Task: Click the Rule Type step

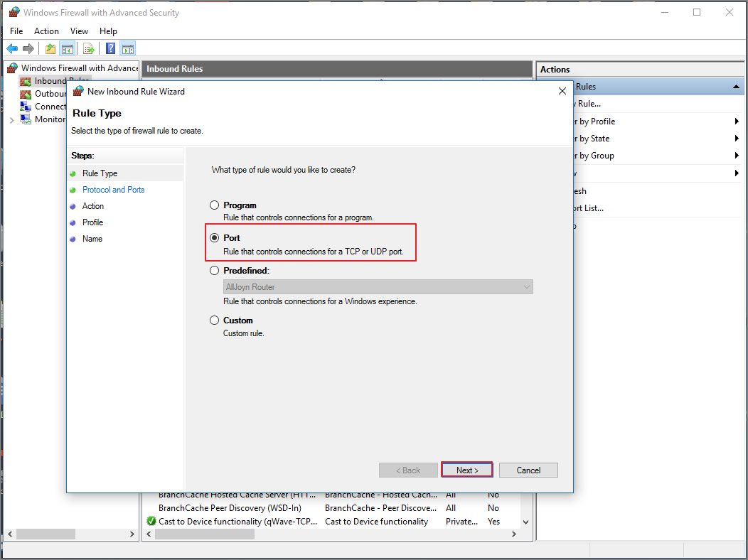Action: pos(100,173)
